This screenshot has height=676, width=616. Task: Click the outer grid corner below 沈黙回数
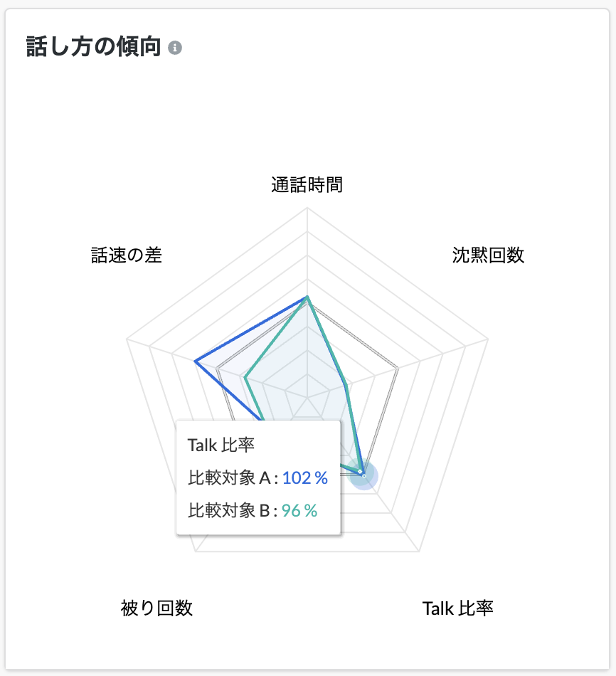(x=487, y=339)
